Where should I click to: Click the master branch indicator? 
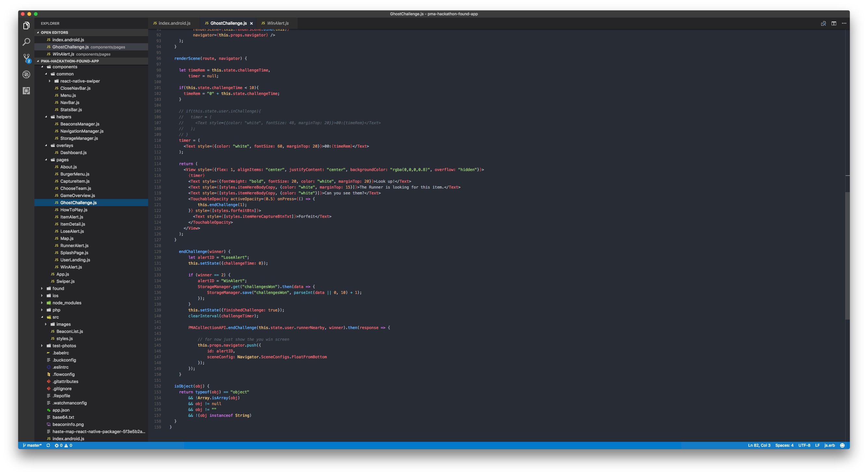coord(32,445)
